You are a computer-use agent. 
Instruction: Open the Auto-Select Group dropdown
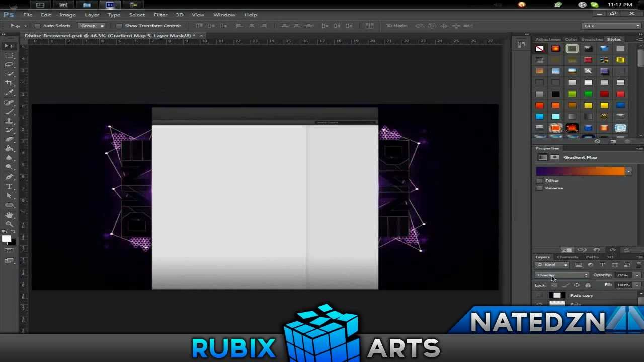click(x=92, y=26)
